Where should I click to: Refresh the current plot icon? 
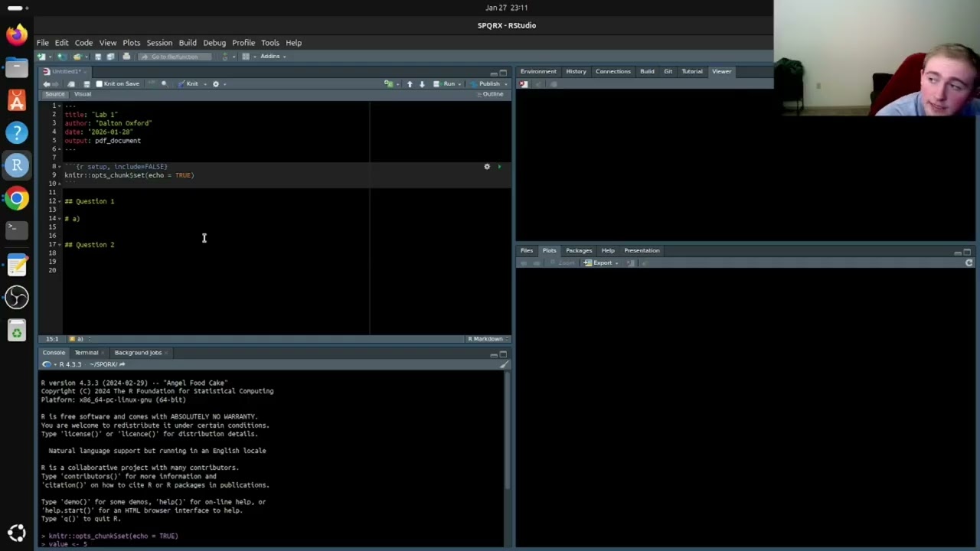click(x=969, y=262)
